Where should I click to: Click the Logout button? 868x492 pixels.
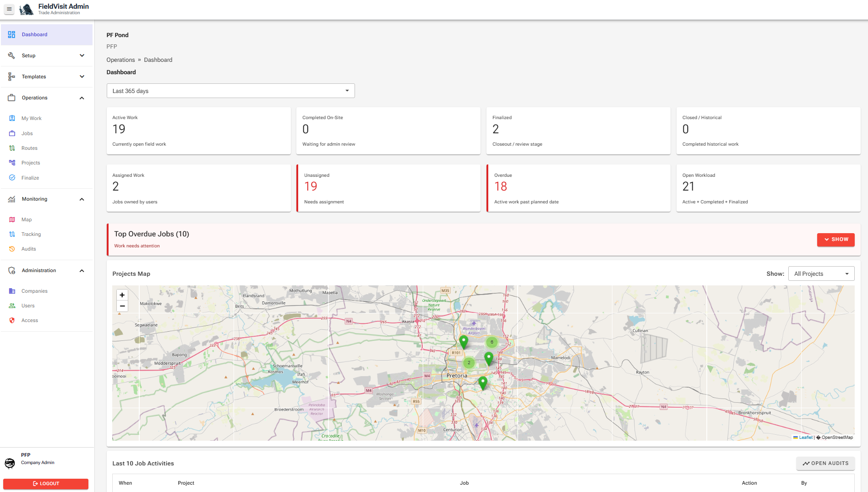(x=46, y=483)
